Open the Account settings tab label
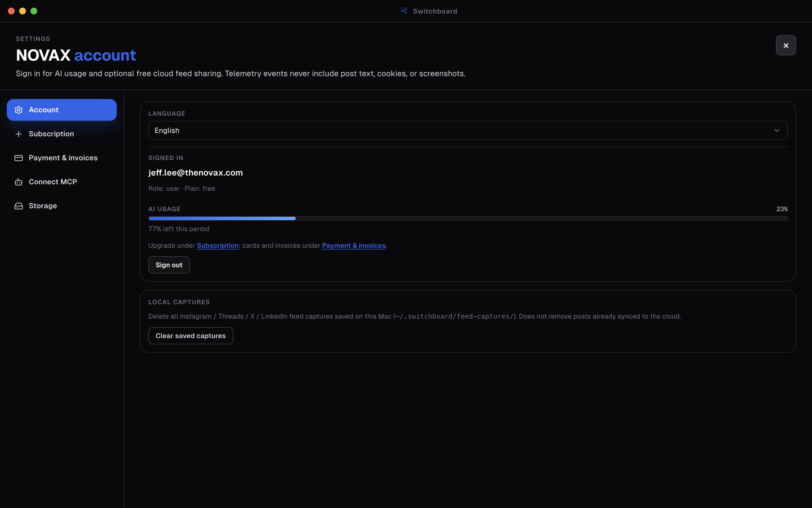Screen dimensions: 812x508 (44, 110)
